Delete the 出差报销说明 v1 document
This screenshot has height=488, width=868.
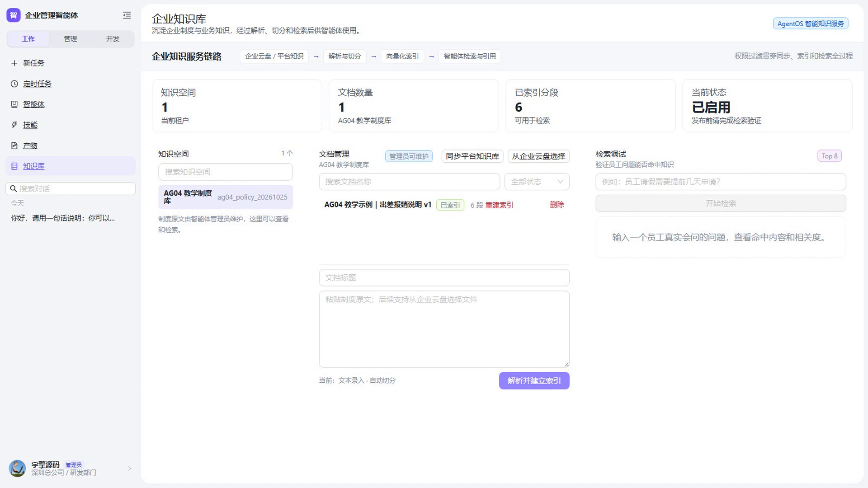click(x=557, y=205)
